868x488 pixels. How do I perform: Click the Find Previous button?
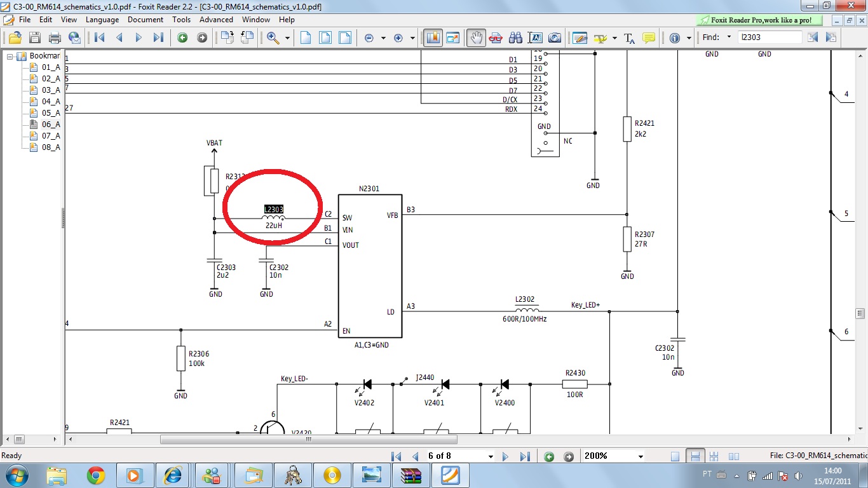click(x=813, y=37)
